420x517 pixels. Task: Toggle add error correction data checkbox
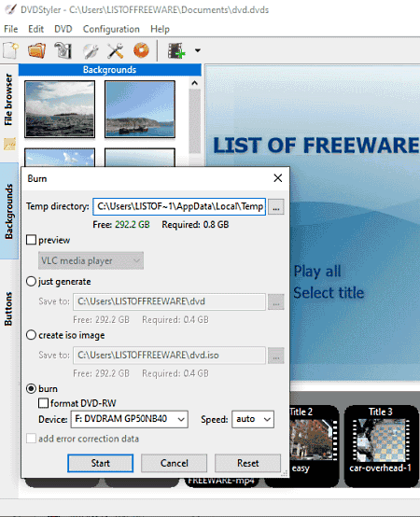click(32, 439)
